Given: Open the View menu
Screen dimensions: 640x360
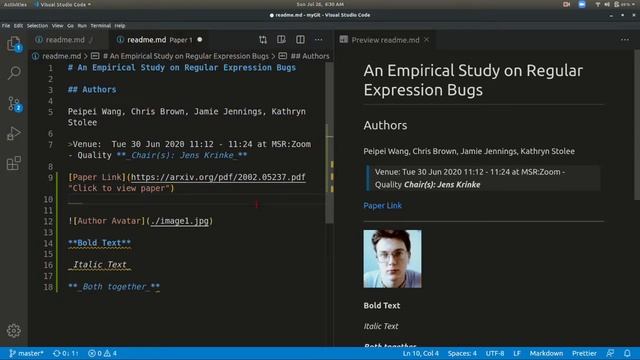Looking at the screenshot, I should pos(57,26).
